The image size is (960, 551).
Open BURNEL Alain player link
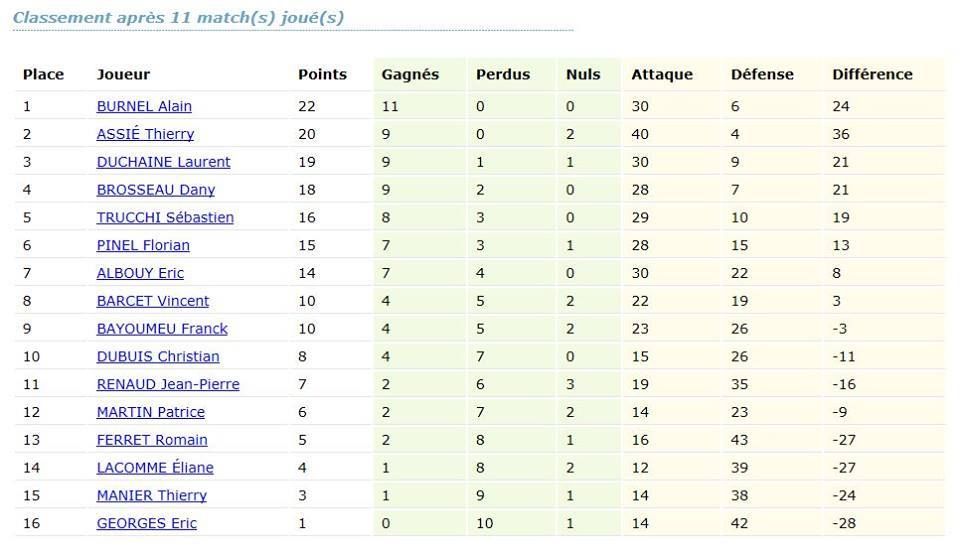click(144, 106)
